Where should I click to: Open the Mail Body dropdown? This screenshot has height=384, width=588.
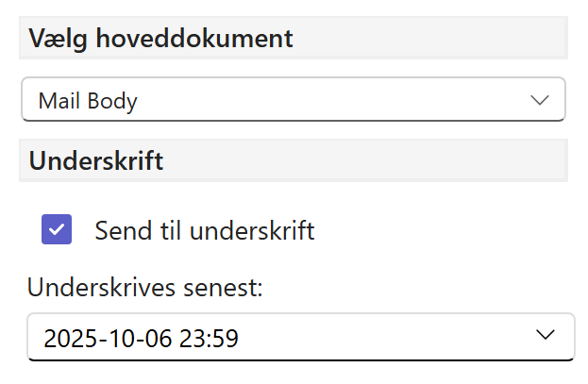pos(293,100)
